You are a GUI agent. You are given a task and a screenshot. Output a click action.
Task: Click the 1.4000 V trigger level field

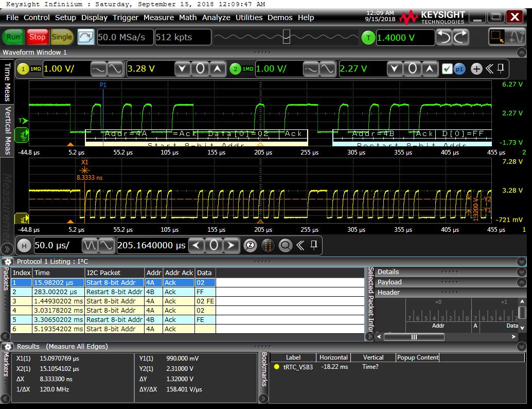[405, 38]
